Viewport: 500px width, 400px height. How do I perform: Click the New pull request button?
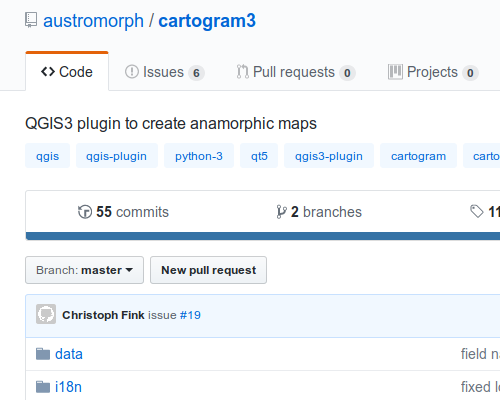208,270
